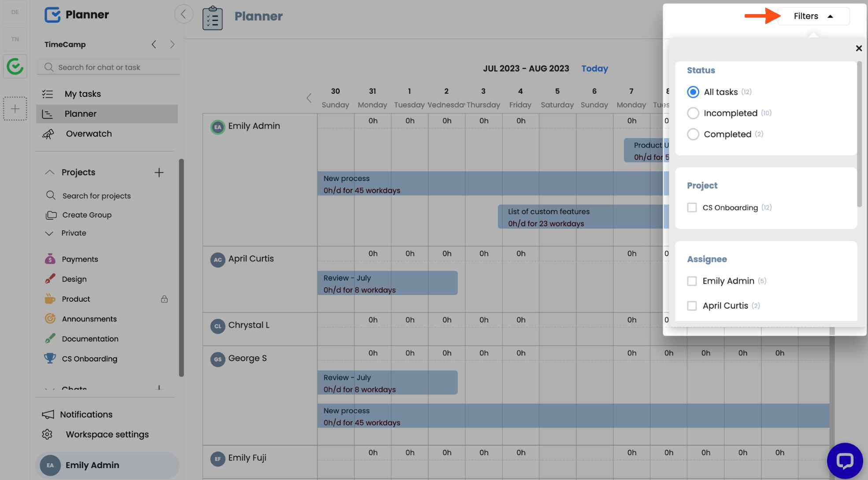Open the live chat support bubble
This screenshot has width=868, height=480.
point(845,461)
